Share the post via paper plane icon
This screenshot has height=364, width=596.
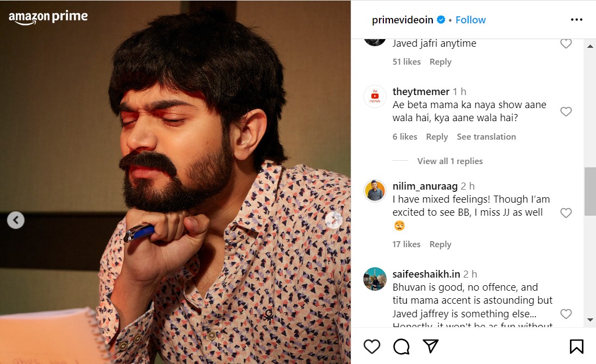(x=431, y=346)
